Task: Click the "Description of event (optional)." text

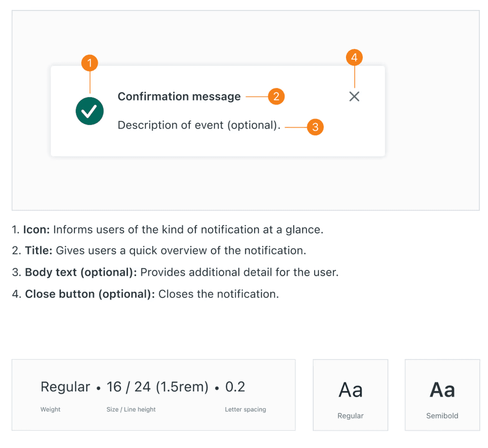Action: click(x=199, y=125)
